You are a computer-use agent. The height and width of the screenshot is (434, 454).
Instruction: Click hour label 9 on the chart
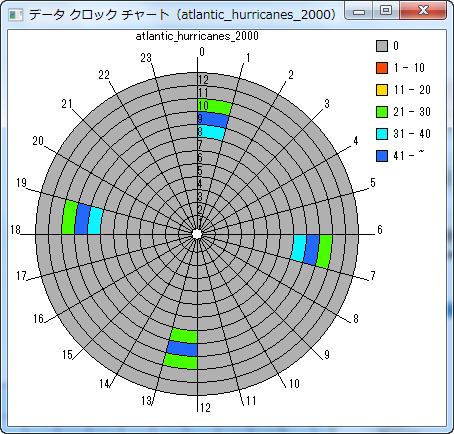(327, 355)
